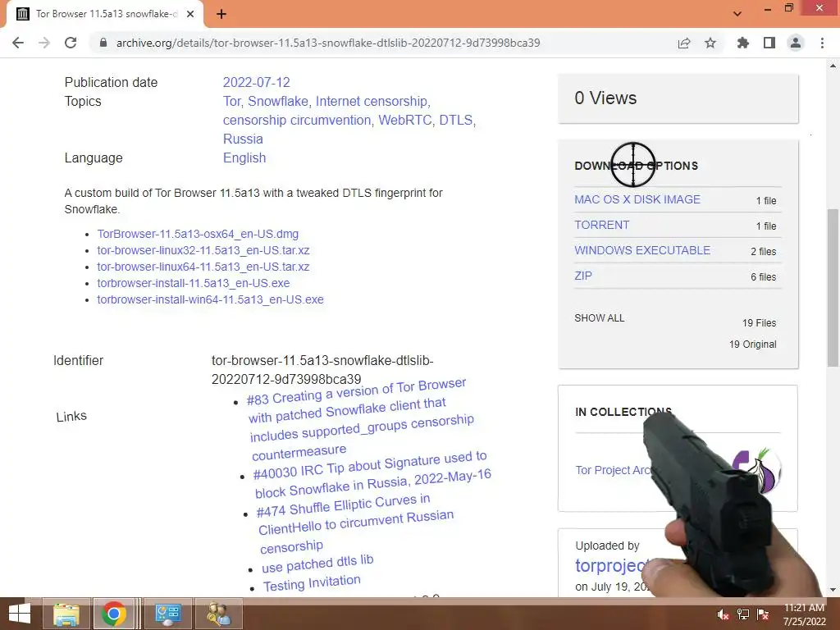The width and height of the screenshot is (840, 630).
Task: Download torbrowser-install-11.5a13_en-US.exe
Action: click(x=194, y=283)
